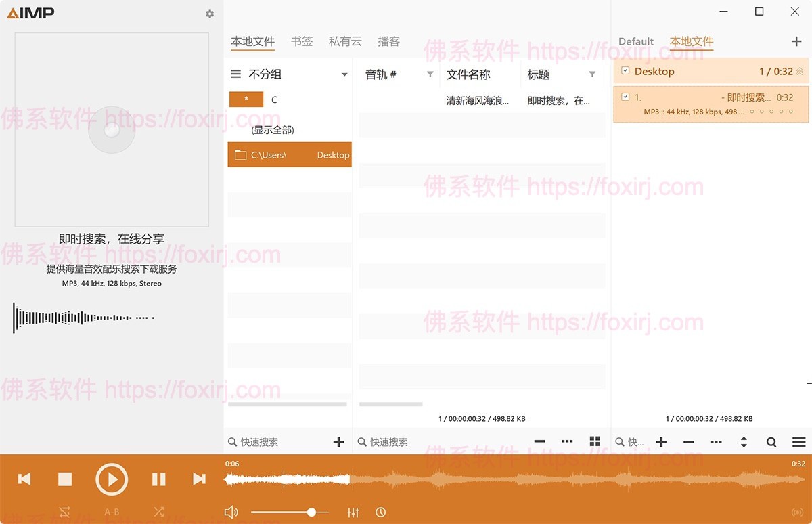Toggle the sort order arrows in playlist toolbar
Image resolution: width=812 pixels, height=524 pixels.
pyautogui.click(x=744, y=441)
